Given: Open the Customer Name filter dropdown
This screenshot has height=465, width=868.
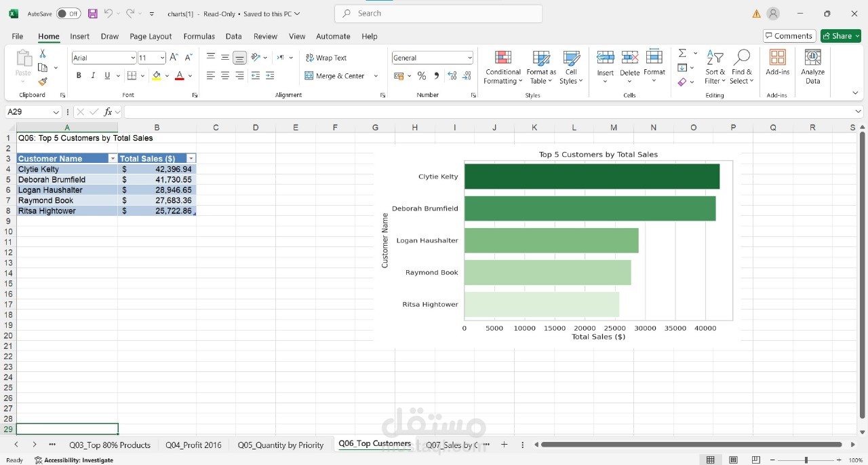Looking at the screenshot, I should click(113, 158).
